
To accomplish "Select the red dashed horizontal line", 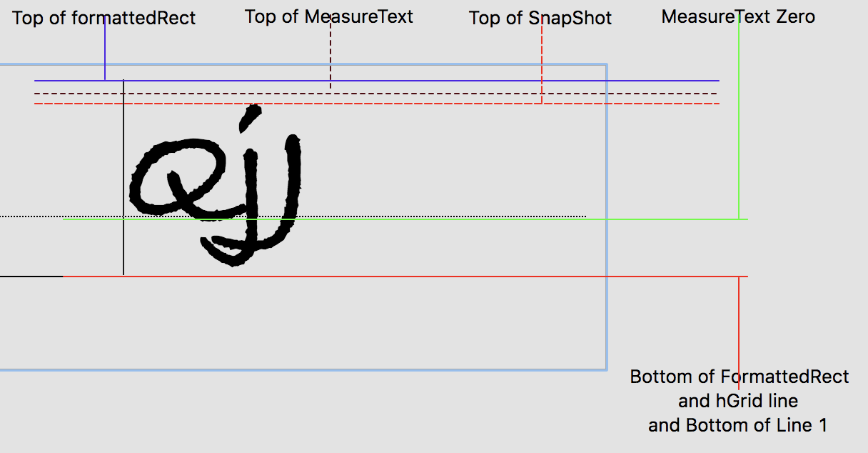I will (428, 104).
